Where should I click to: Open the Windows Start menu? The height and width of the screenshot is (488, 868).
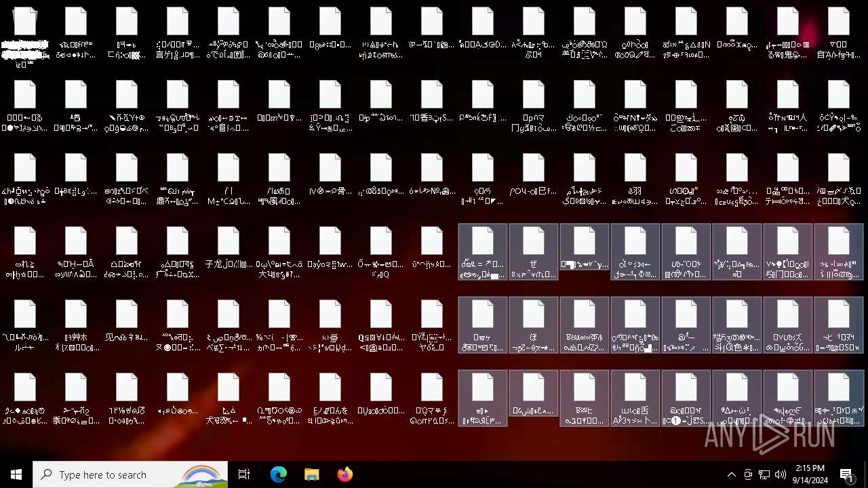[16, 474]
